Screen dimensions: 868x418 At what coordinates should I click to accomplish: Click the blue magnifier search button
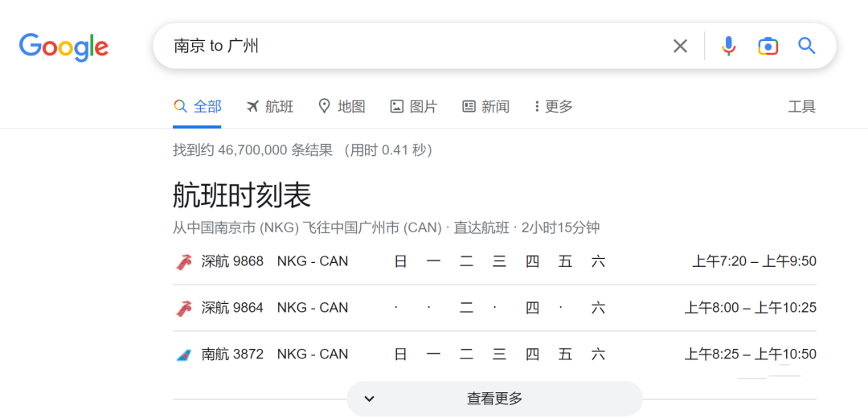point(806,47)
